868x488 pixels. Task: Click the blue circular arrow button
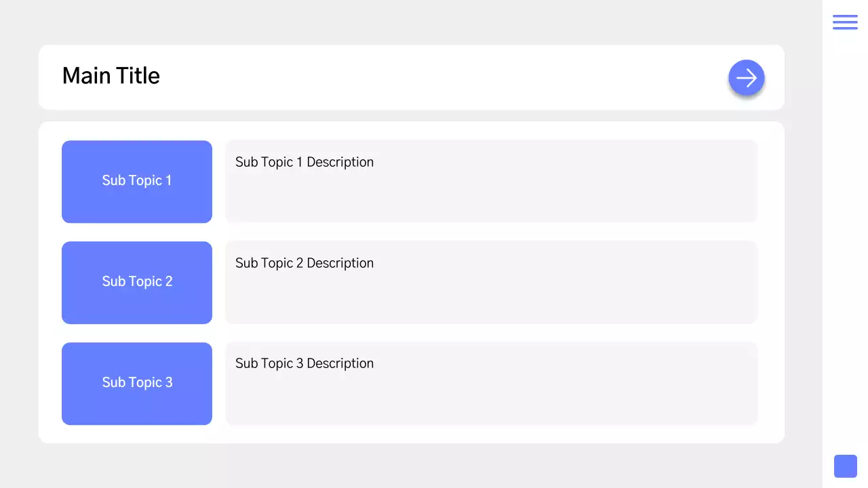pos(746,78)
